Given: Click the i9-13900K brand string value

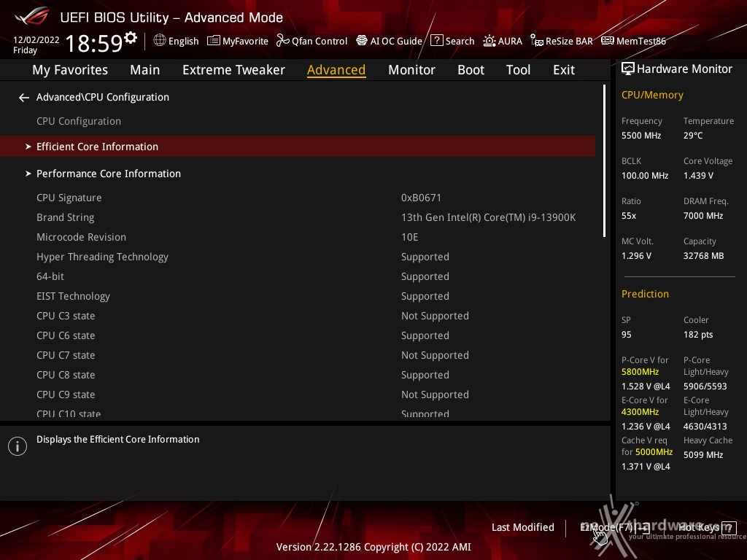Looking at the screenshot, I should [x=488, y=217].
